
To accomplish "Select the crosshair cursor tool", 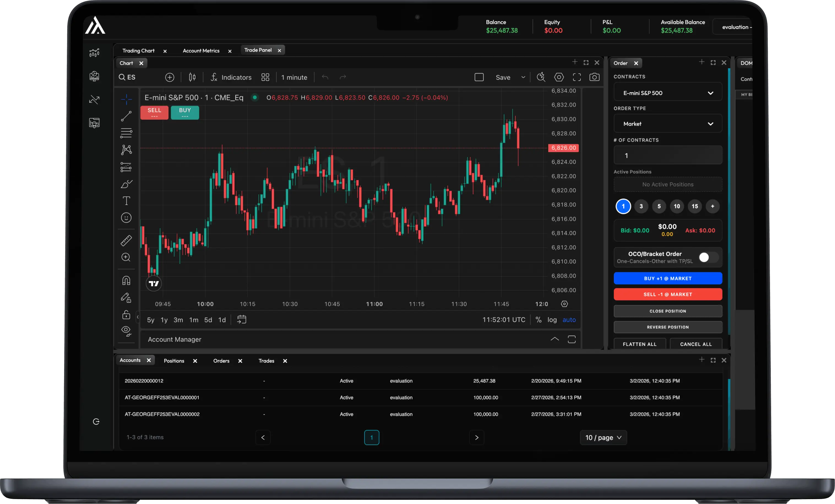I will (126, 99).
